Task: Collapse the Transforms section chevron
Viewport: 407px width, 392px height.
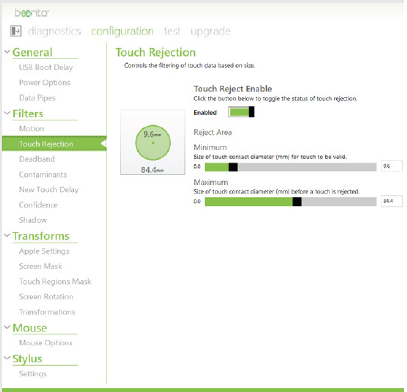Action: tap(7, 235)
